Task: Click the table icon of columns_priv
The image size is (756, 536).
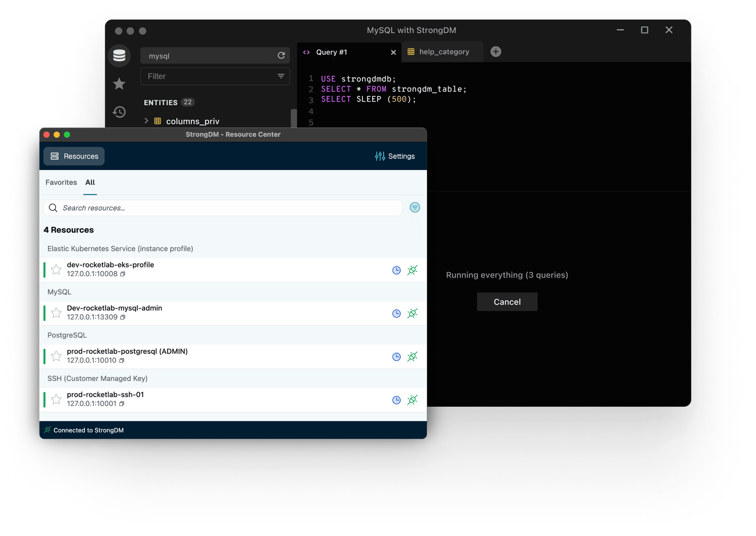Action: pyautogui.click(x=158, y=121)
